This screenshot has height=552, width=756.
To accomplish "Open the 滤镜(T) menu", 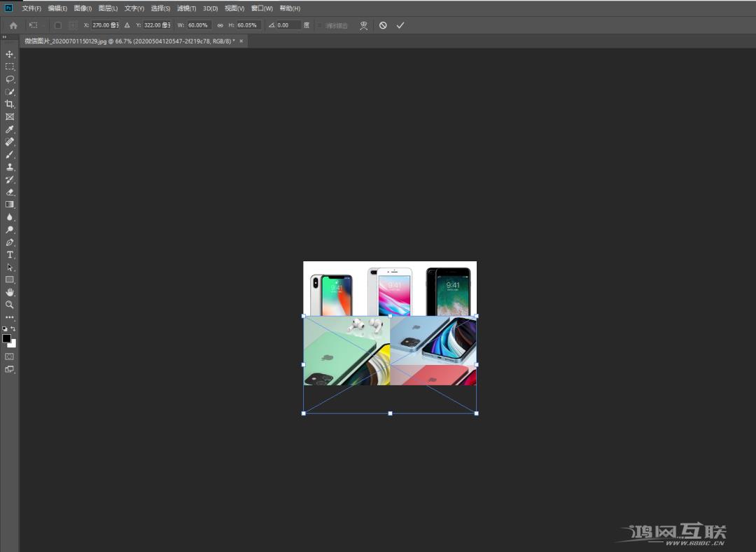I will coord(186,8).
